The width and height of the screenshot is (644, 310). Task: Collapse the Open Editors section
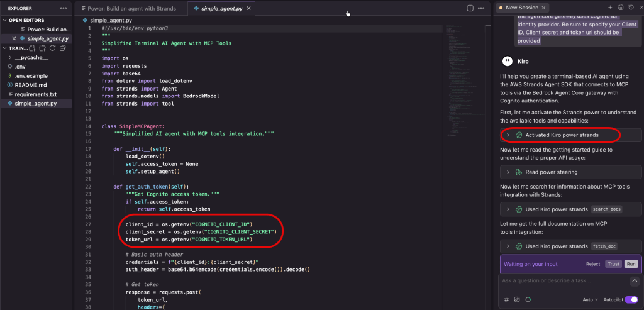tap(5, 20)
